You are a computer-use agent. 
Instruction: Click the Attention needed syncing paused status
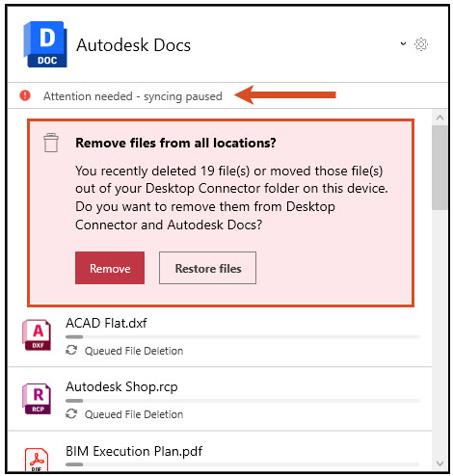[133, 96]
